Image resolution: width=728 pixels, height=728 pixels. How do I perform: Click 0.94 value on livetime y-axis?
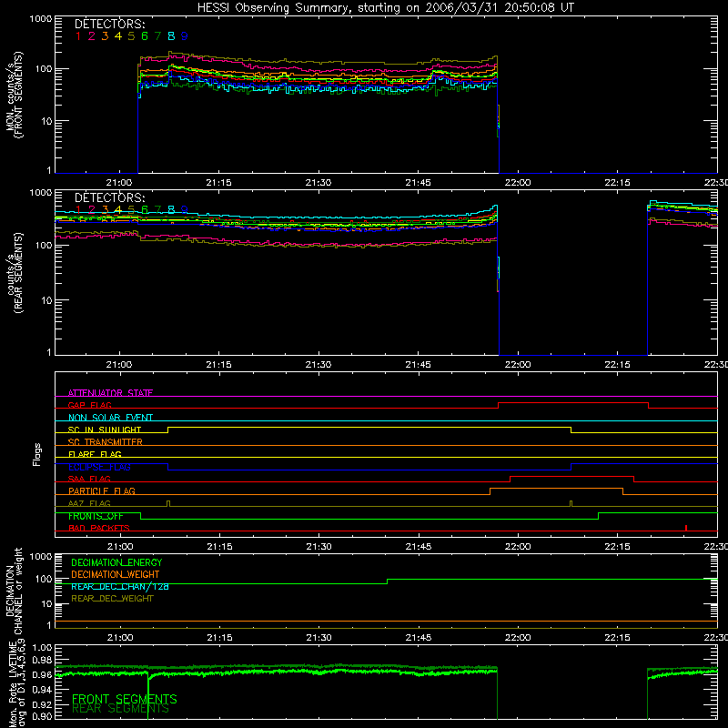[x=43, y=689]
